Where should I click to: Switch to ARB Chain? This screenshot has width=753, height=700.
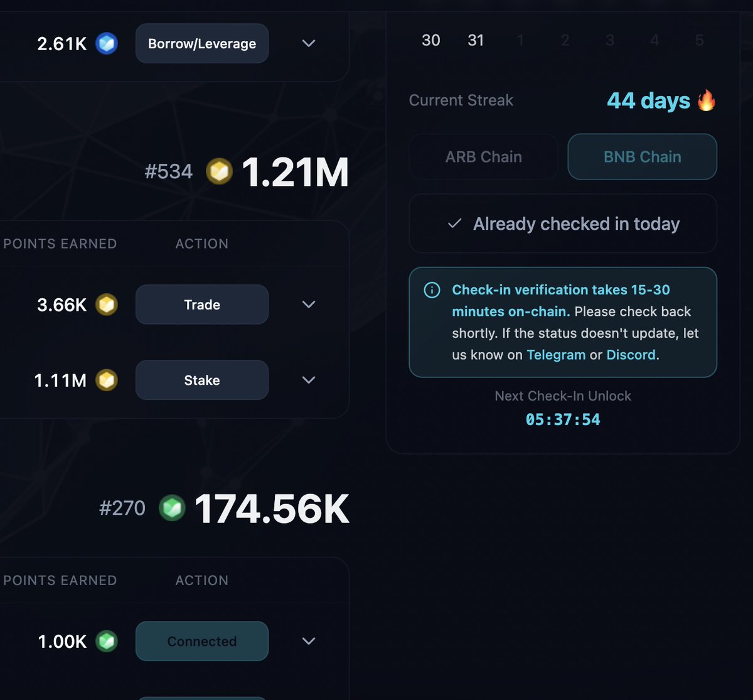(x=483, y=157)
